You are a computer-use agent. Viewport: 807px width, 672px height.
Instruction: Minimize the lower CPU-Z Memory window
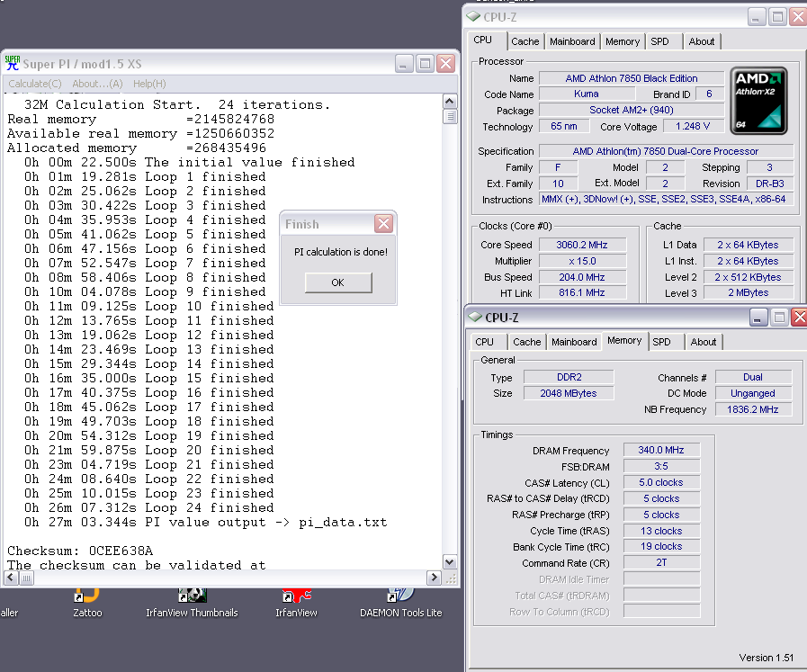758,317
